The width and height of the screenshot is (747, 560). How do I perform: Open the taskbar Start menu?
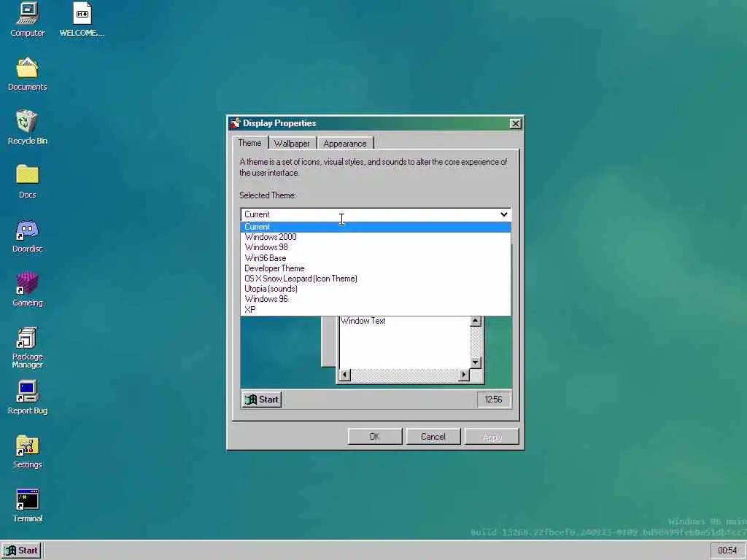21,551
